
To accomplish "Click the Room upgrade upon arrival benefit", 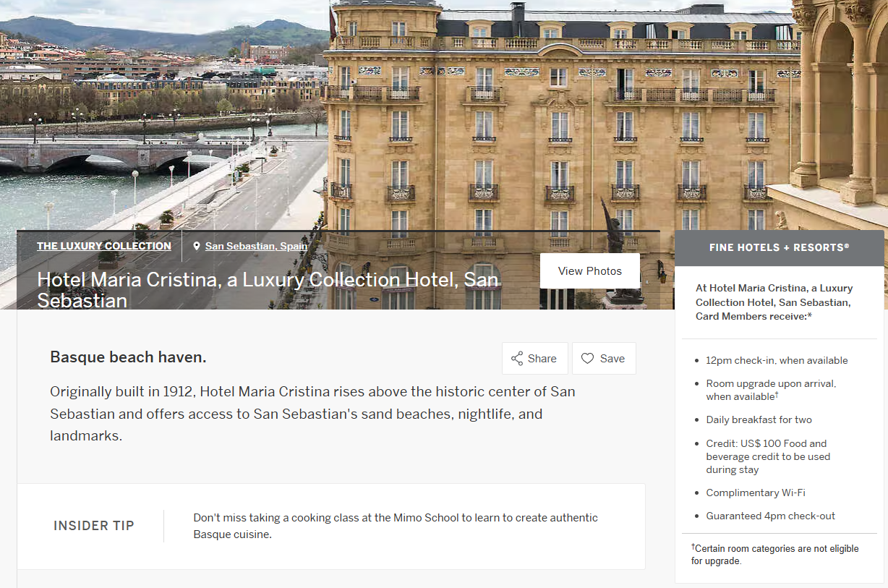I will pos(772,390).
